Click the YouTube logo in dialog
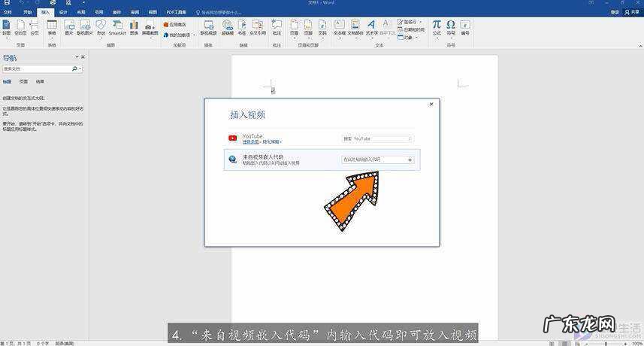The width and height of the screenshot is (644, 346). 232,138
